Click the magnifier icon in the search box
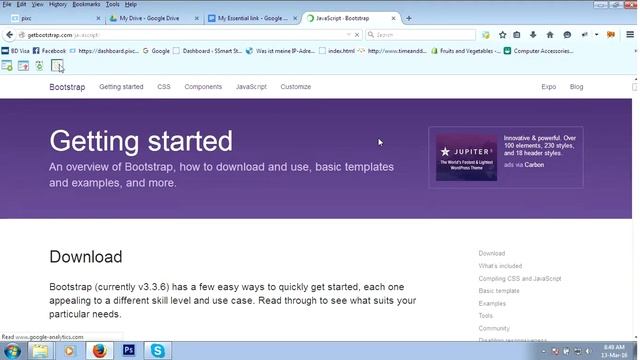Viewport: 640px width, 360px height. point(371,35)
